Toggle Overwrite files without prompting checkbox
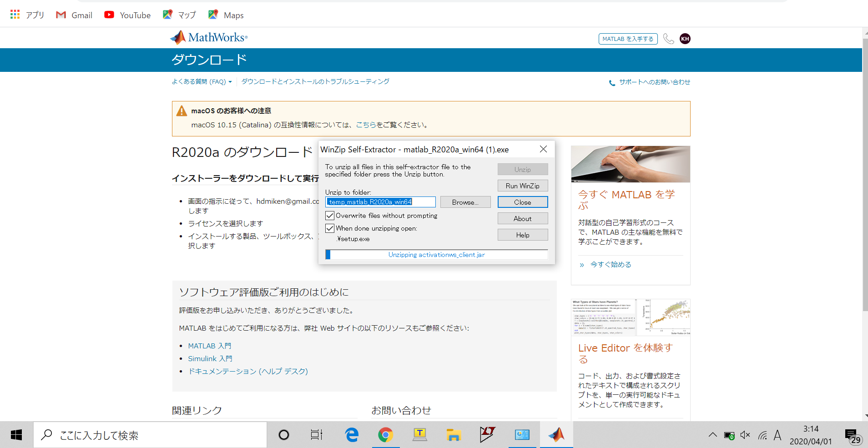 click(330, 216)
